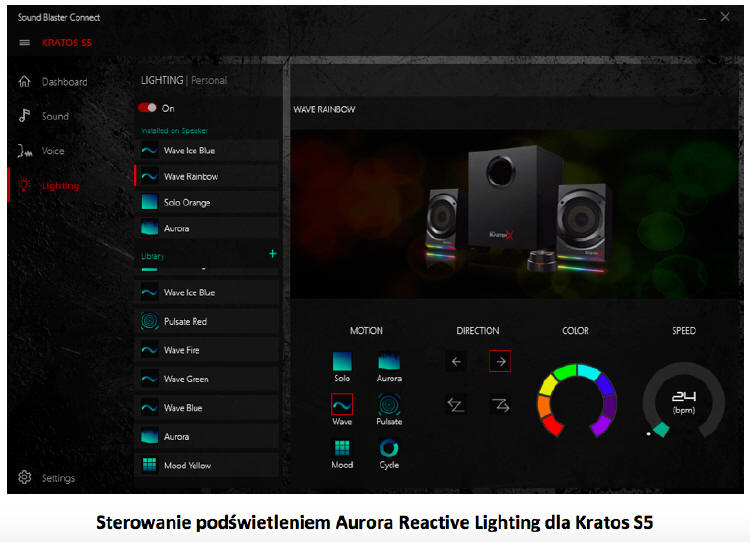Click the WAVE RAINBOW heading
The width and height of the screenshot is (750, 542).
324,110
